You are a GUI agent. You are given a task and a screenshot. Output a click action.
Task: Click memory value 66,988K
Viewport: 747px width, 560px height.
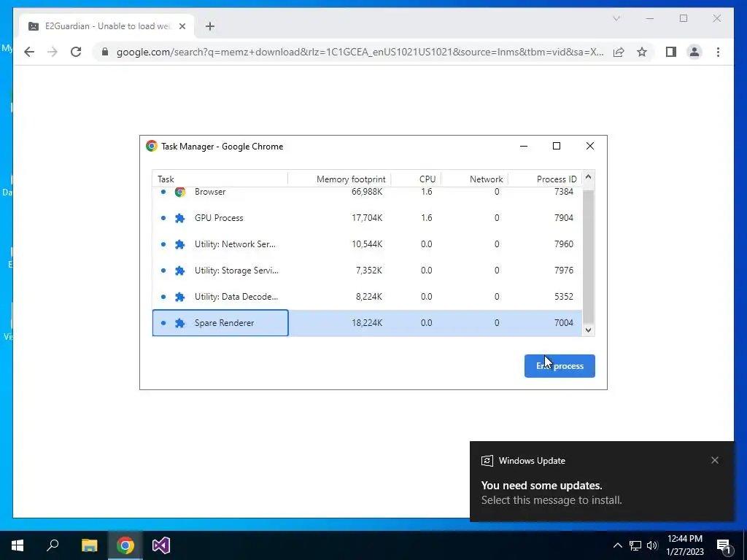pos(367,192)
